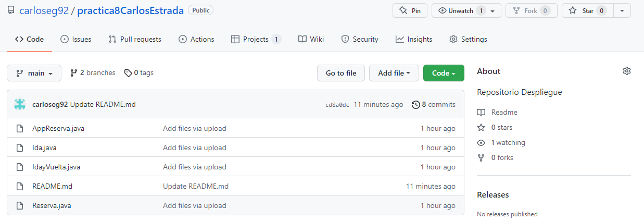Expand the green Code dropdown button
644x221 pixels.
444,73
